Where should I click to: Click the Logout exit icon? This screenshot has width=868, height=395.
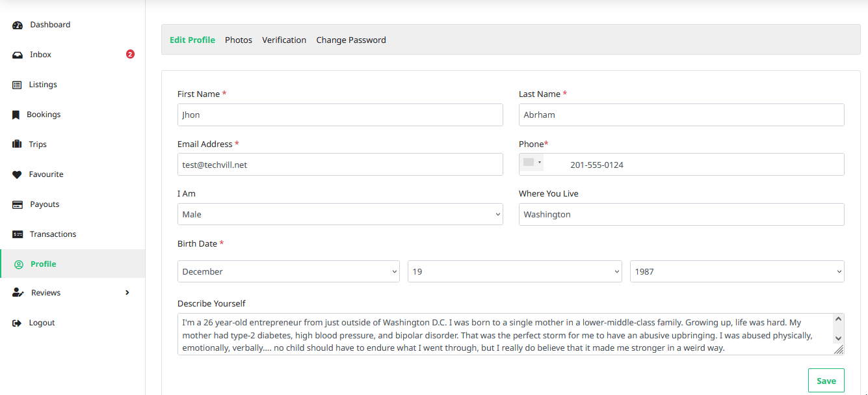pos(17,323)
